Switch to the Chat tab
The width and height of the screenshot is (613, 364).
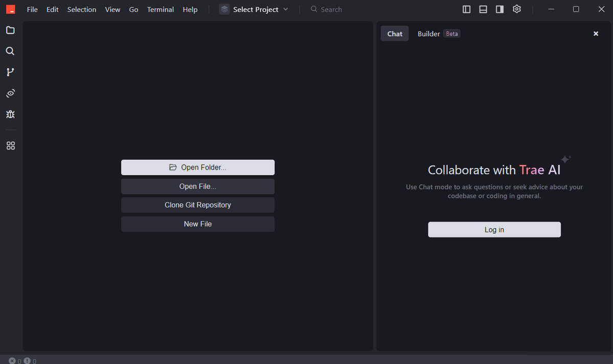395,34
